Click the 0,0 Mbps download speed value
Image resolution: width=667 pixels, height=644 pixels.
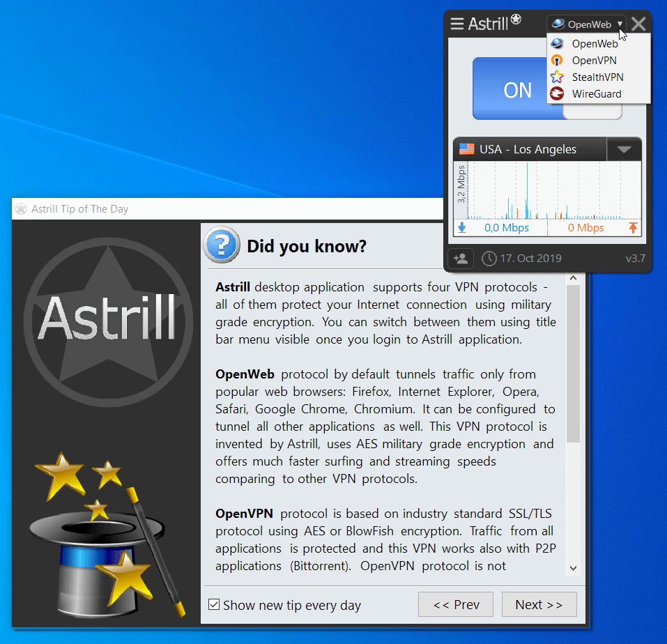pos(506,228)
